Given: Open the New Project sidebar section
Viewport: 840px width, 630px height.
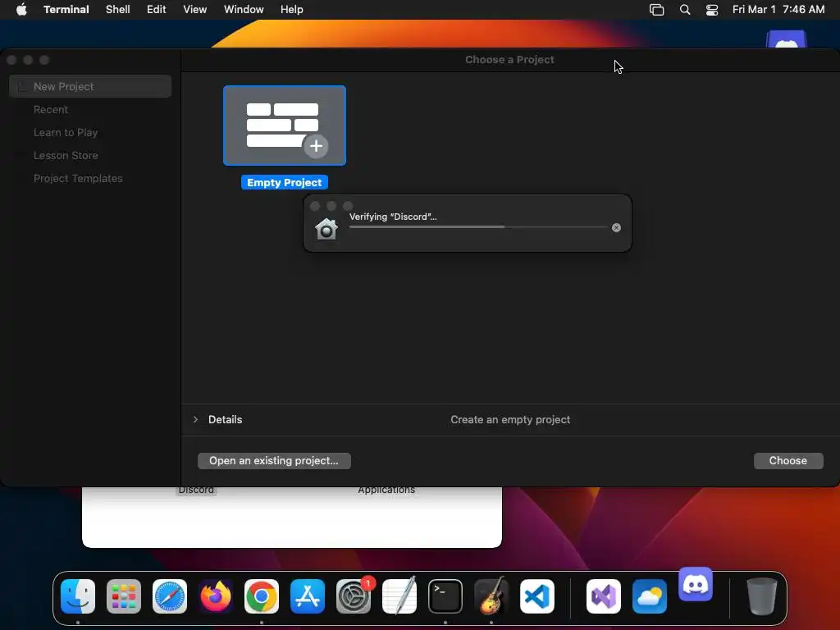Looking at the screenshot, I should point(90,86).
